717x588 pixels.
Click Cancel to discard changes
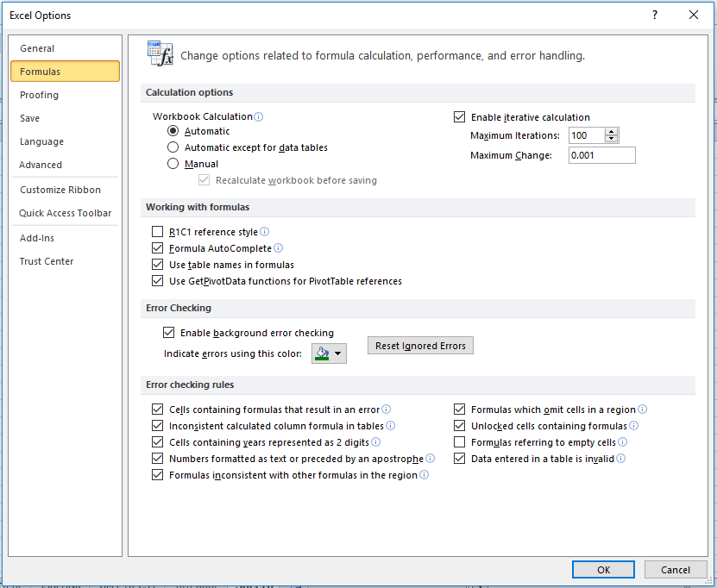point(676,570)
